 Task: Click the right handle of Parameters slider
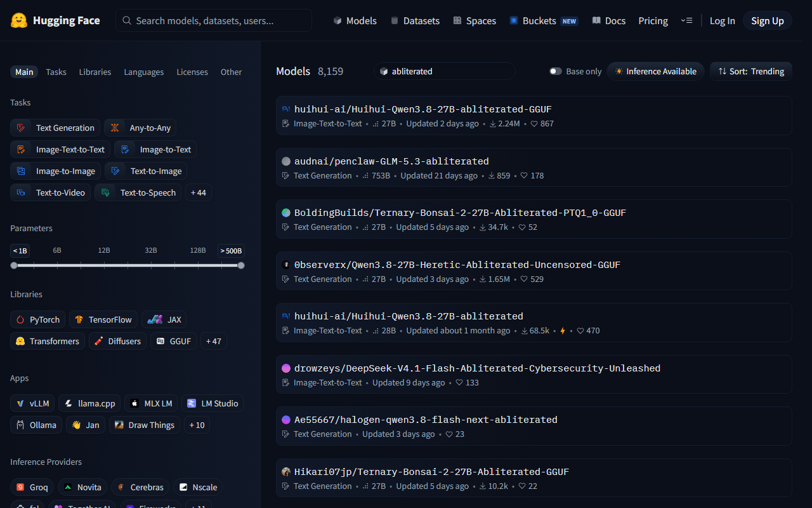click(241, 265)
